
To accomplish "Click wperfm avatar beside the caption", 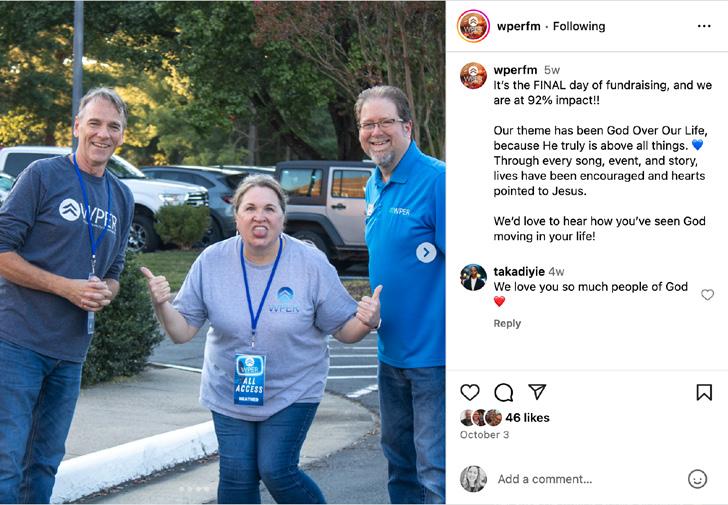I will [473, 76].
